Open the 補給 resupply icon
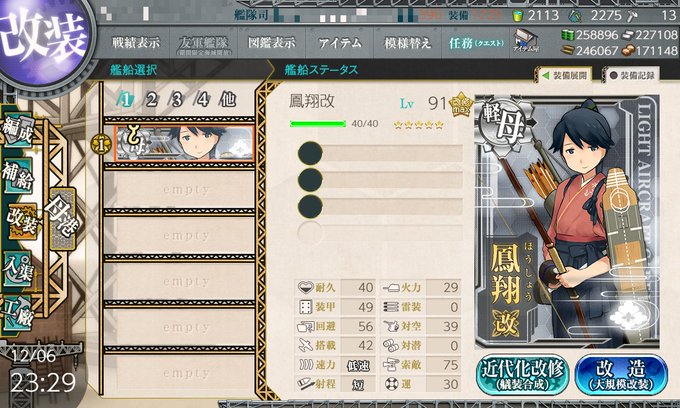Image resolution: width=680 pixels, height=408 pixels. tap(18, 175)
